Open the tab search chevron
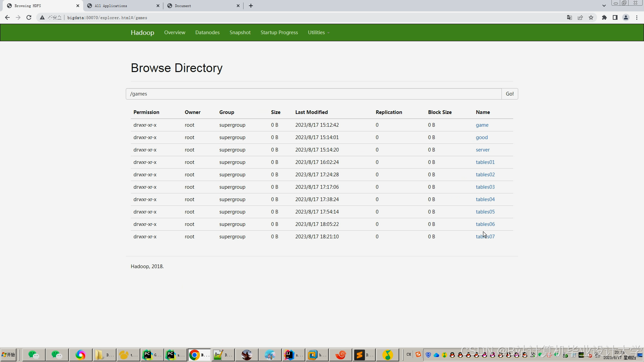This screenshot has width=644, height=362. pyautogui.click(x=604, y=6)
